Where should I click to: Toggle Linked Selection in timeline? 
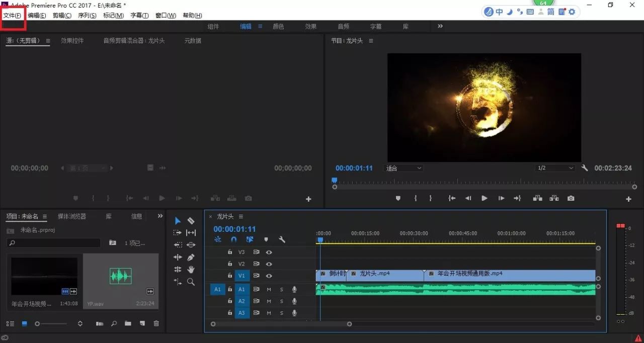tap(250, 240)
